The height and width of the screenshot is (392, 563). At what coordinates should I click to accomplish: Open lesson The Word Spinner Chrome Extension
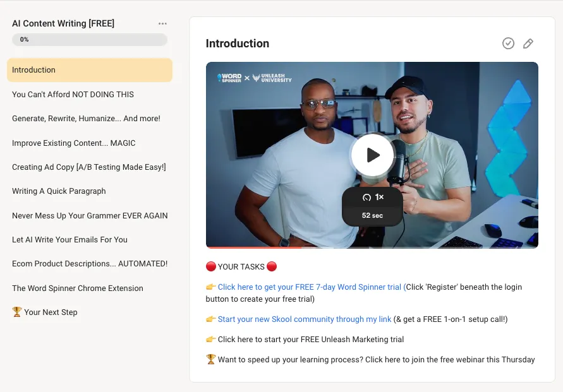78,288
